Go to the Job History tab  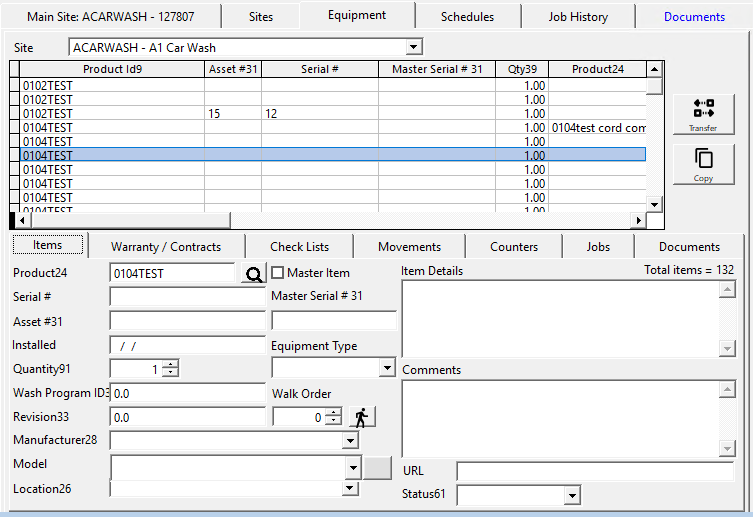578,17
